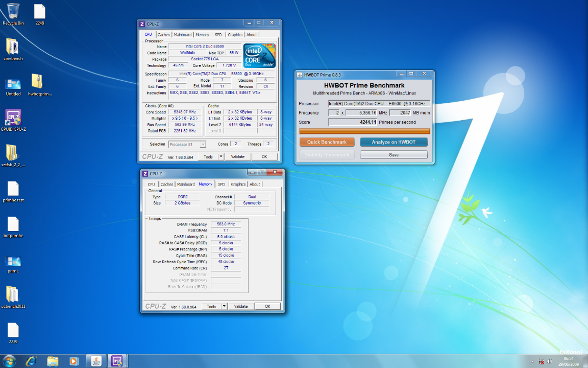588x368 pixels.
Task: Expand Tools arrow in lower CPU-Z window
Action: click(224, 306)
